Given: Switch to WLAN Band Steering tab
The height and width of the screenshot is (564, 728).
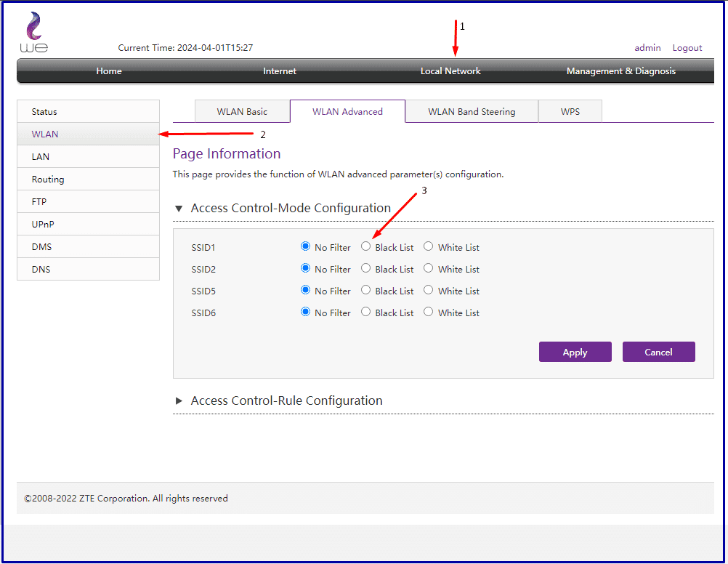Looking at the screenshot, I should click(x=472, y=112).
